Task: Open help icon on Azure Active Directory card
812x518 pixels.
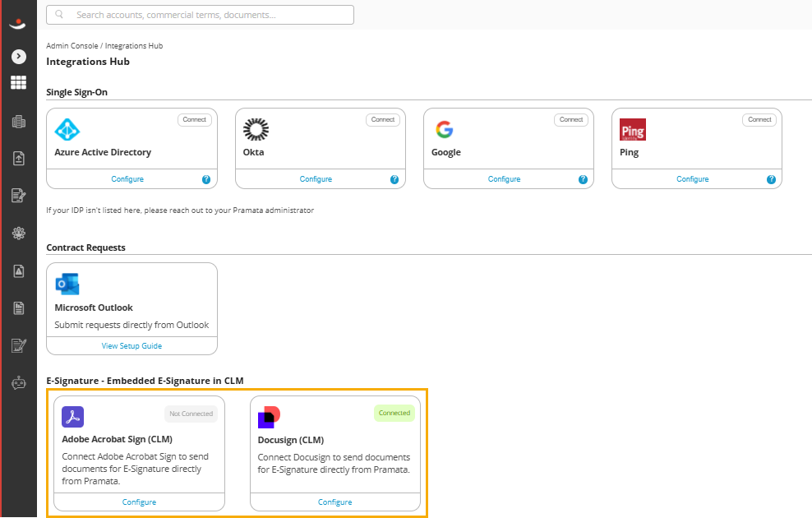Action: (206, 179)
